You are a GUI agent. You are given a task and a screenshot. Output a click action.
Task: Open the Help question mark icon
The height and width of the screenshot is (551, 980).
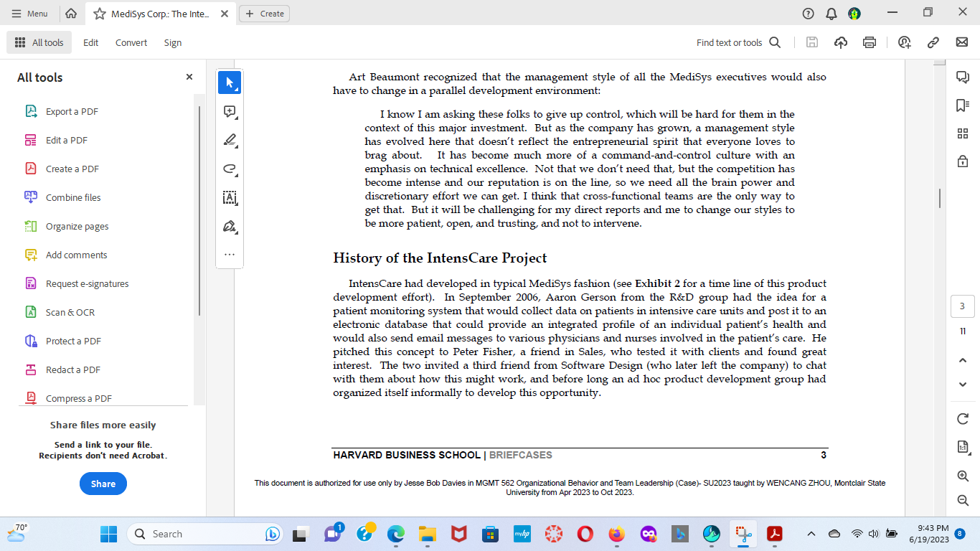[809, 14]
